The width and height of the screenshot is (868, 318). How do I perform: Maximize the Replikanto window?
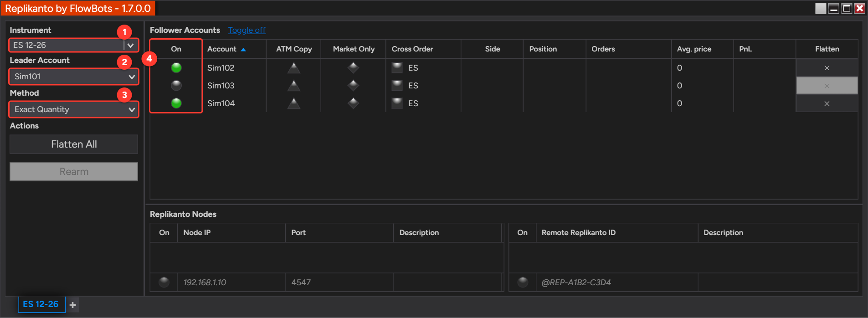coord(847,8)
